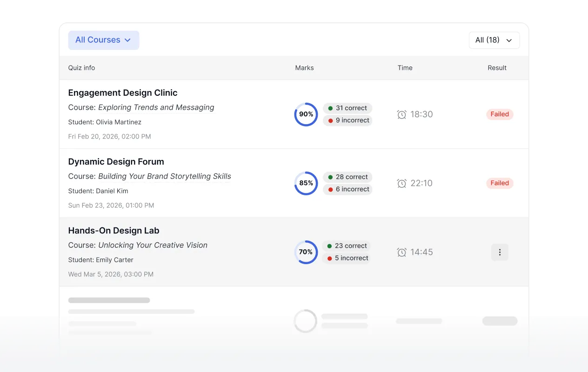Click the 70% circular marks progress ring

(306, 252)
